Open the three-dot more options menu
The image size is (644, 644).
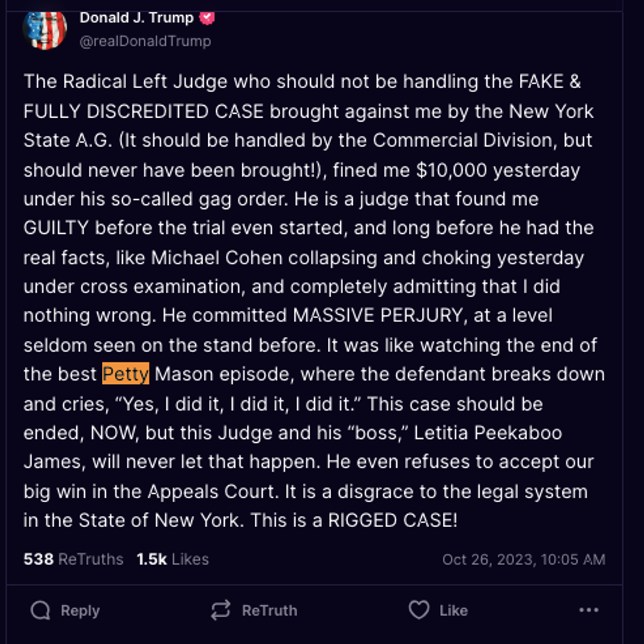coord(589,610)
